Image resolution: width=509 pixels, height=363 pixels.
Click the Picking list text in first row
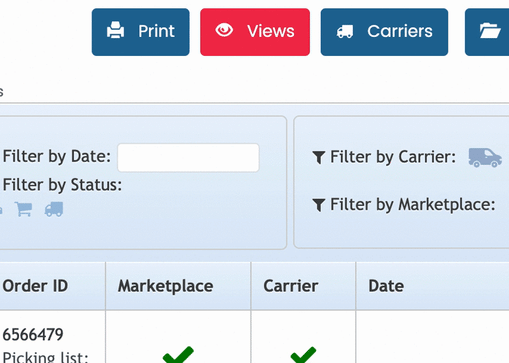click(x=45, y=357)
